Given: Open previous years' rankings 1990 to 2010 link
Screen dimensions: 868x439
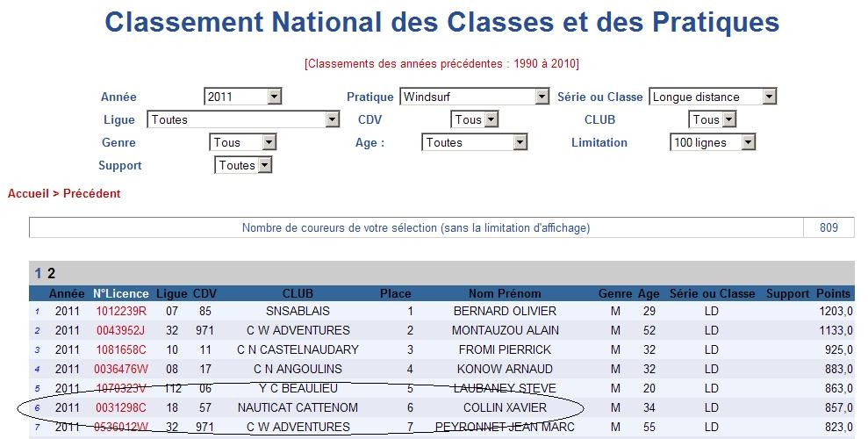Looking at the screenshot, I should point(441,64).
